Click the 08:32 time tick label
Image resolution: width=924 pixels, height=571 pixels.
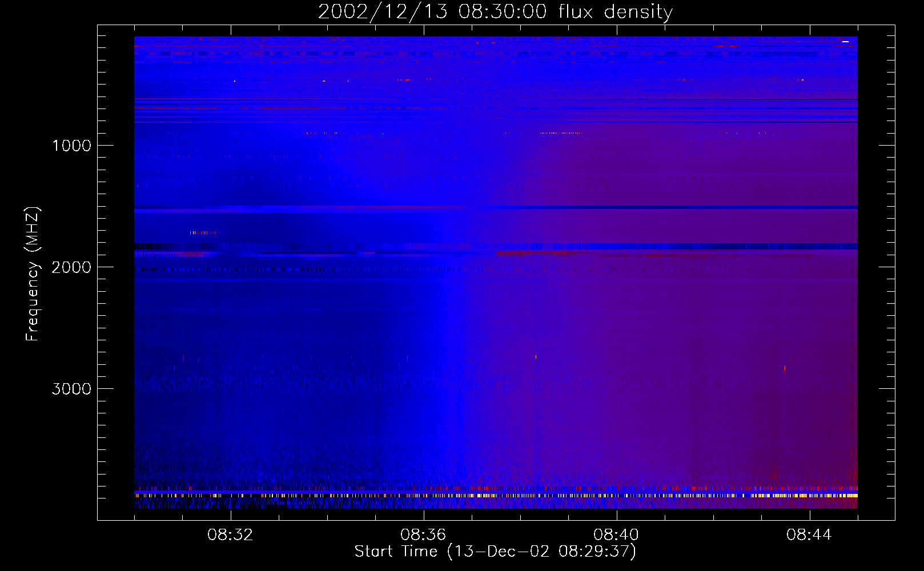tap(230, 535)
